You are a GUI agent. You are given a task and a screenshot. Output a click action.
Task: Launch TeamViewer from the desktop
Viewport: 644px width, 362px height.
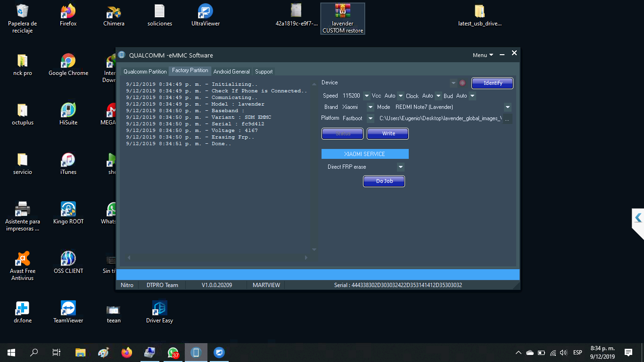(x=68, y=312)
